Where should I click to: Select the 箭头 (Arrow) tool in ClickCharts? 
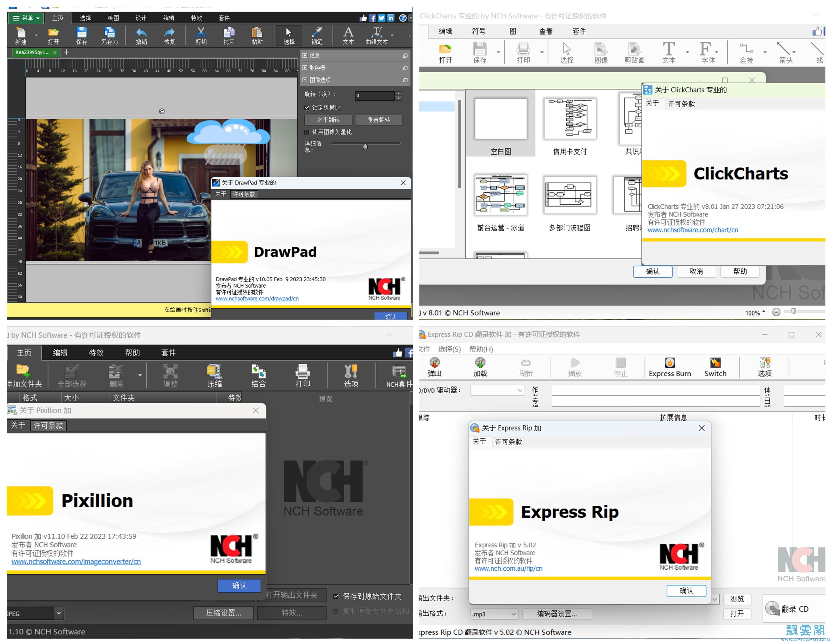tap(786, 53)
